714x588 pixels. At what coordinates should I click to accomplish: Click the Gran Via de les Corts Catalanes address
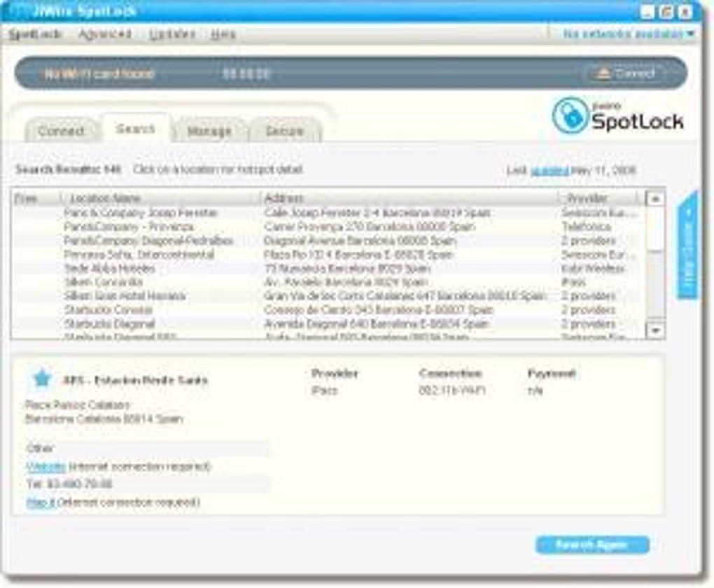405,296
